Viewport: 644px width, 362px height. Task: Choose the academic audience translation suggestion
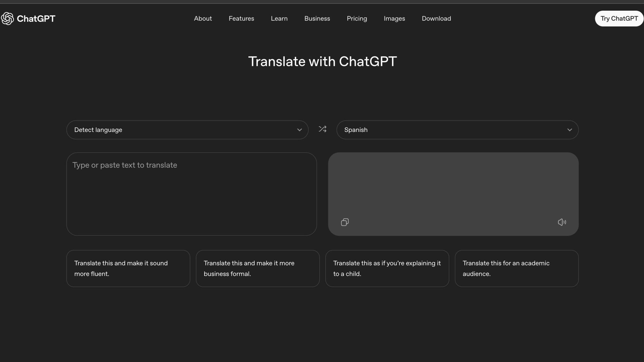(x=516, y=268)
